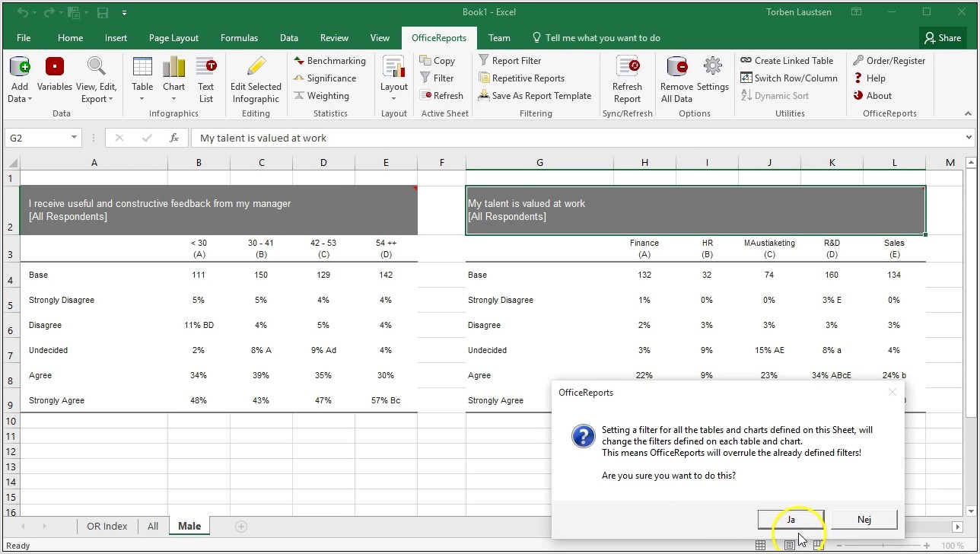The height and width of the screenshot is (554, 980).
Task: Switch to the View ribbon tab
Action: 380,38
